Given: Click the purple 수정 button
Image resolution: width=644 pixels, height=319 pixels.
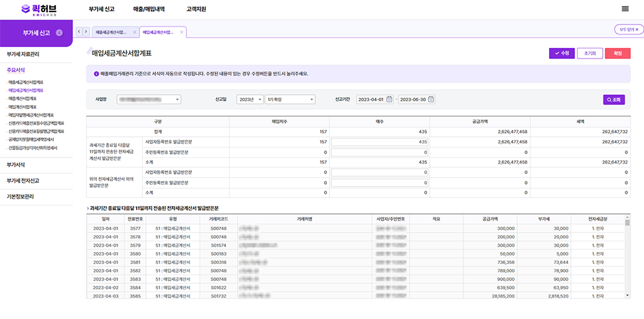Looking at the screenshot, I should pyautogui.click(x=562, y=53).
